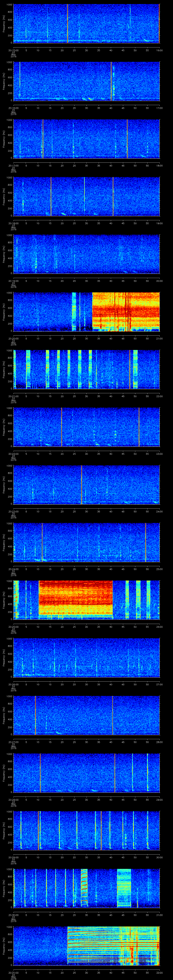Open the 20:20:00 spectrogram with orange noise burst

tap(86, 312)
